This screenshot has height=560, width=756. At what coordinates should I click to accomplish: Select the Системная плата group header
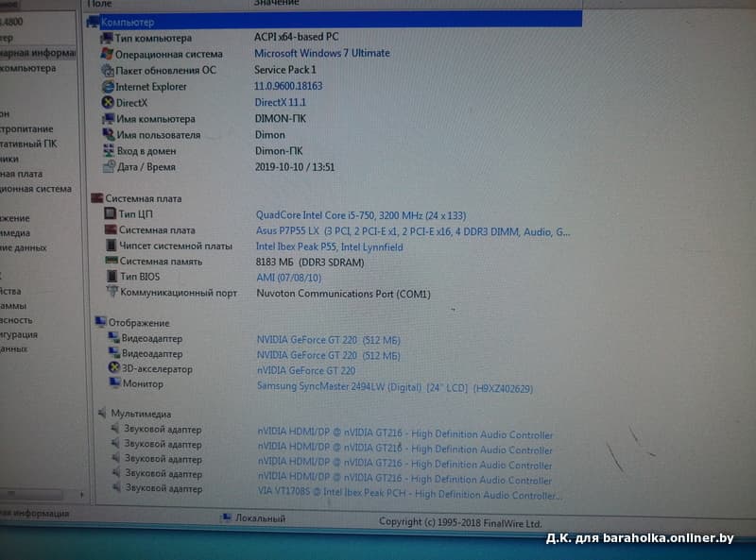(144, 198)
